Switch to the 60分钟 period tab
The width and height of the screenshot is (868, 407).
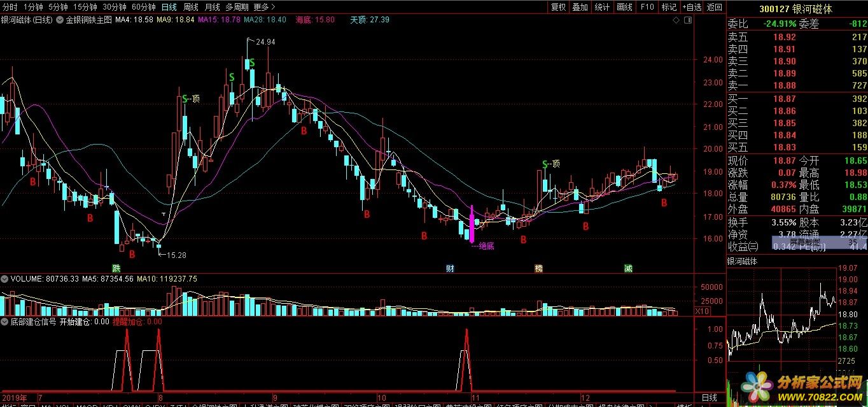(x=143, y=7)
